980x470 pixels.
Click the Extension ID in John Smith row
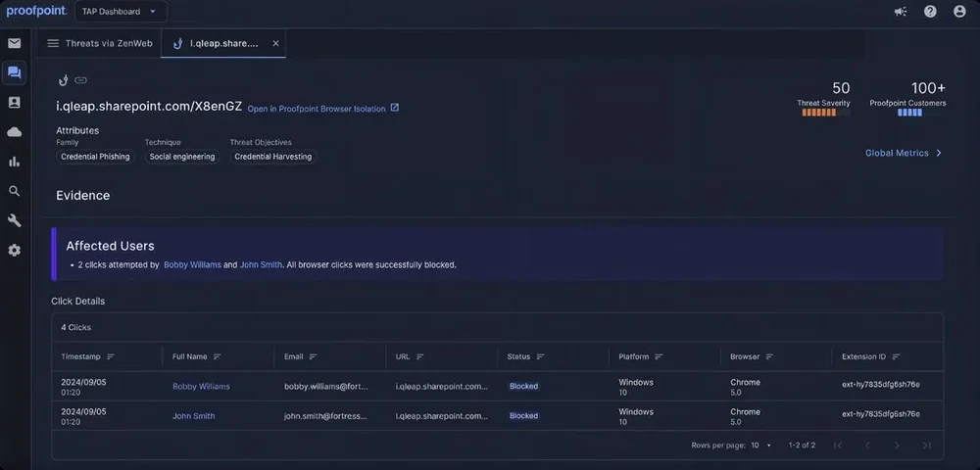(881, 414)
